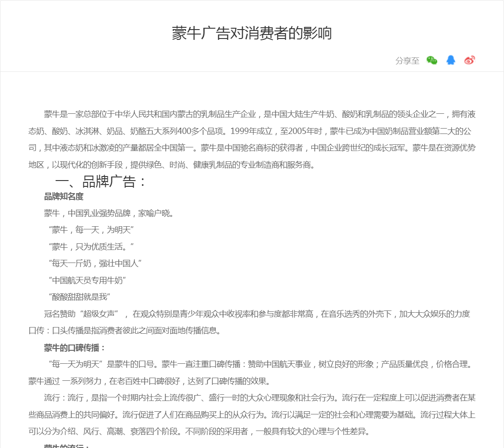Screen dimensions: 504x448
Task: Click the bold subheading 蒙牛的口碑传播：
Action: coord(75,347)
